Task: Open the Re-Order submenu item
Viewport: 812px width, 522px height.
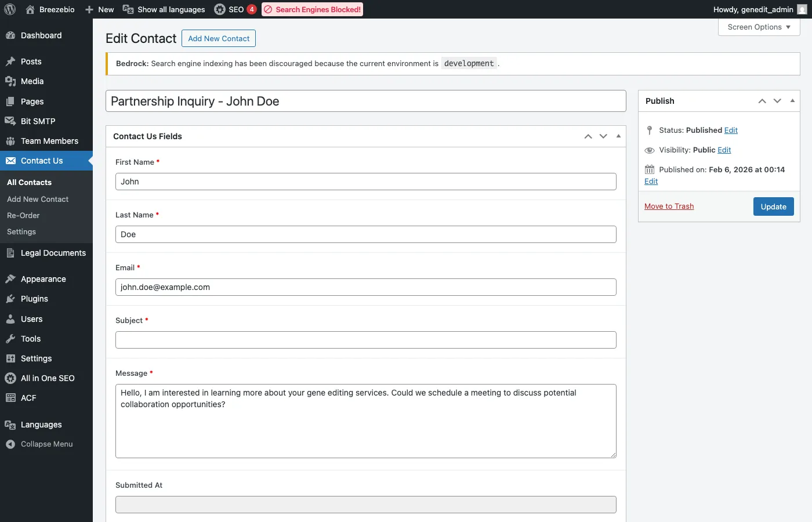Action: [x=23, y=215]
